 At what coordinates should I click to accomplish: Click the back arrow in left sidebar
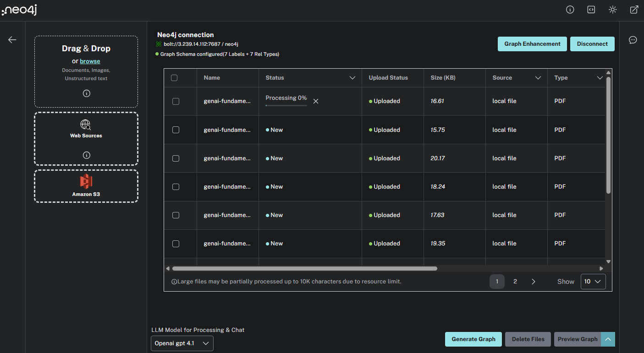[12, 40]
